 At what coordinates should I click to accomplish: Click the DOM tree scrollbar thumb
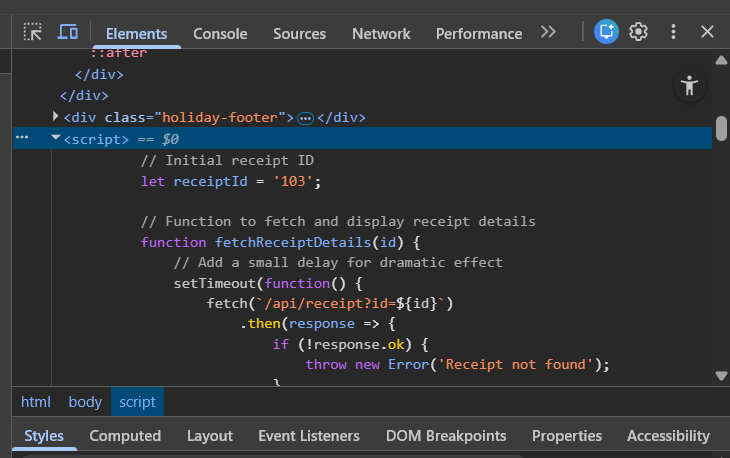click(722, 128)
